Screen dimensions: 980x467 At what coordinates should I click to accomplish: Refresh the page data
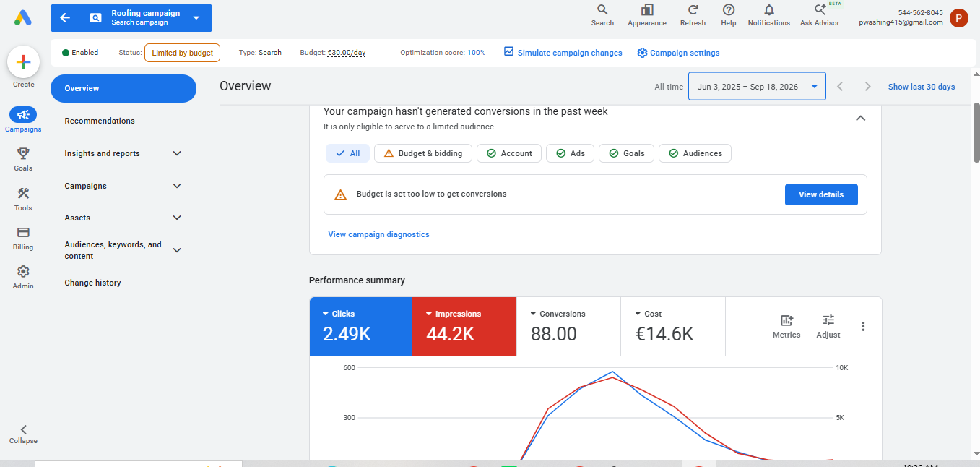(x=693, y=15)
